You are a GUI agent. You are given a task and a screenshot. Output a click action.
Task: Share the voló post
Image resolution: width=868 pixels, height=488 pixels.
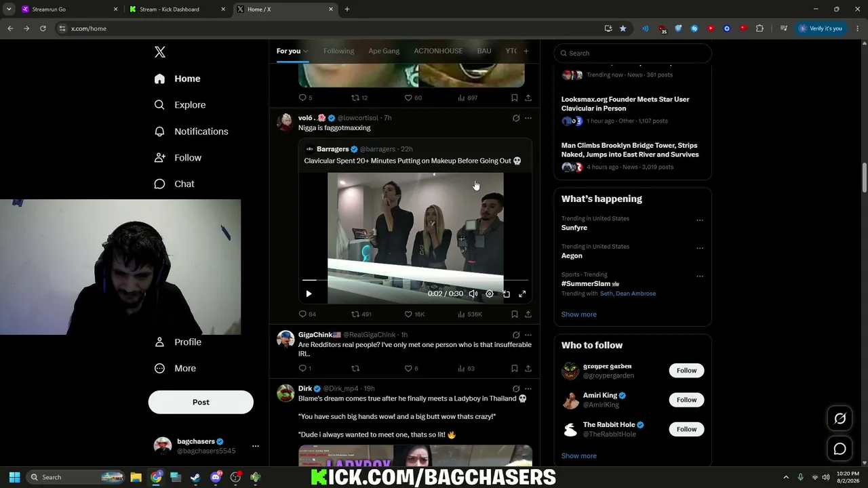pos(528,314)
